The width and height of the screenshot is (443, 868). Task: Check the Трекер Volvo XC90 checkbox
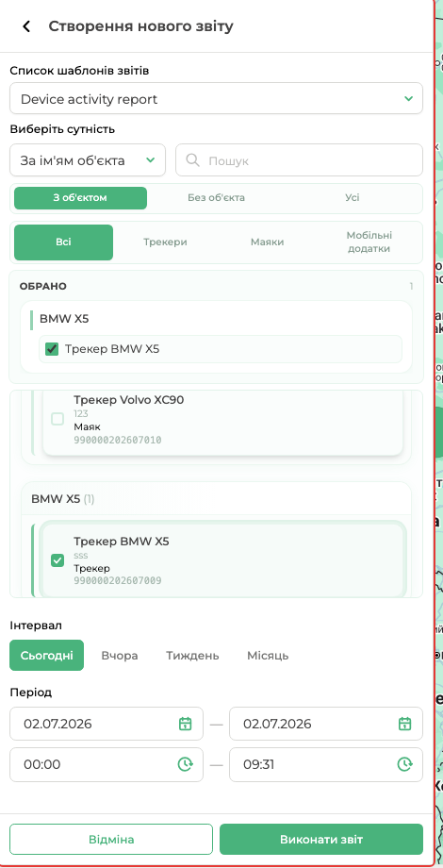click(x=57, y=419)
